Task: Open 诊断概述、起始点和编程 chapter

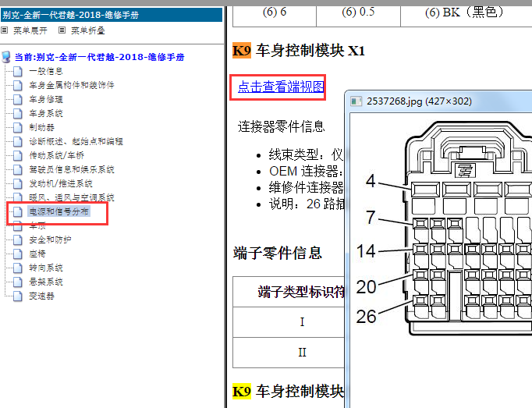Action: (x=76, y=141)
